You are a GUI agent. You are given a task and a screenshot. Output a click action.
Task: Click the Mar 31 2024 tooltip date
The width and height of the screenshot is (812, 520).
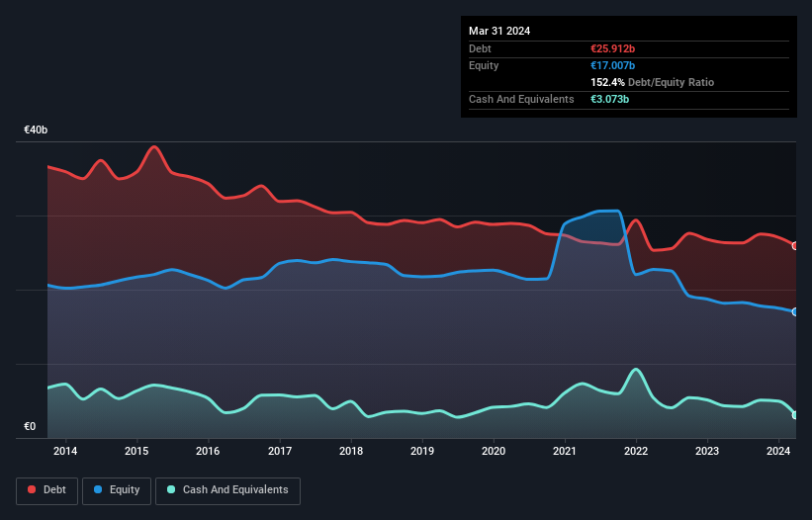coord(499,31)
